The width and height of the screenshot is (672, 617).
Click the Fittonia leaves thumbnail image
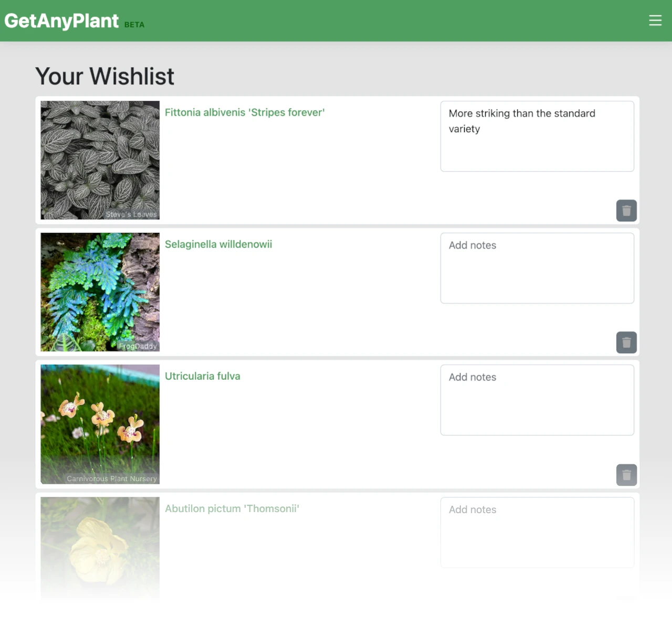point(100,160)
